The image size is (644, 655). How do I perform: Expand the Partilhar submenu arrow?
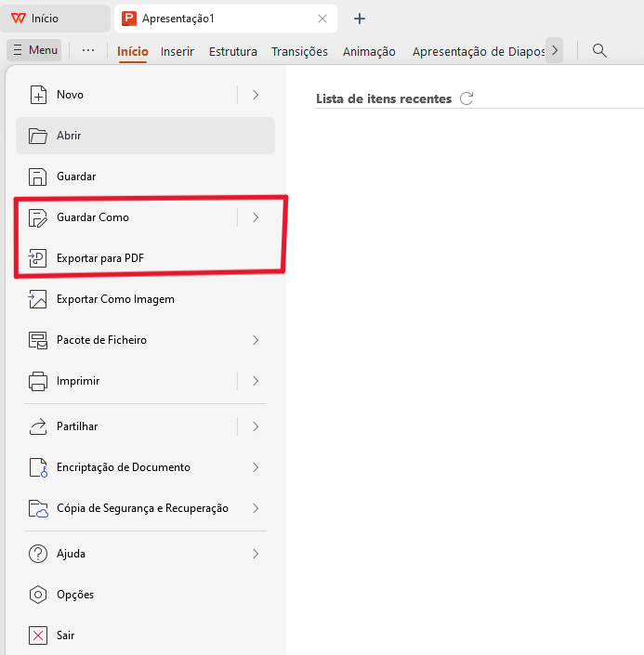tap(256, 426)
